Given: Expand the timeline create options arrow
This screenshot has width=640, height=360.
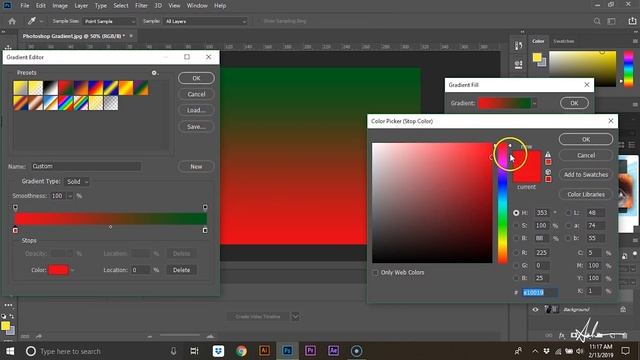Looking at the screenshot, I should pos(295,317).
